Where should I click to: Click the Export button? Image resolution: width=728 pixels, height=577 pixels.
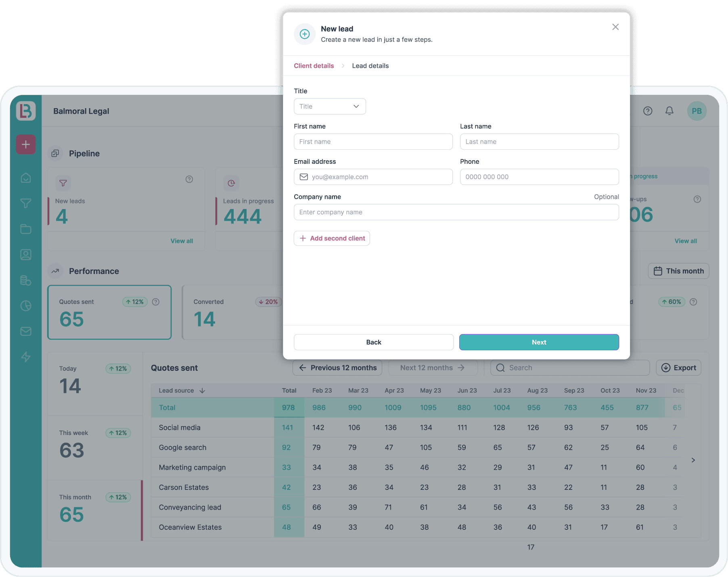(678, 368)
